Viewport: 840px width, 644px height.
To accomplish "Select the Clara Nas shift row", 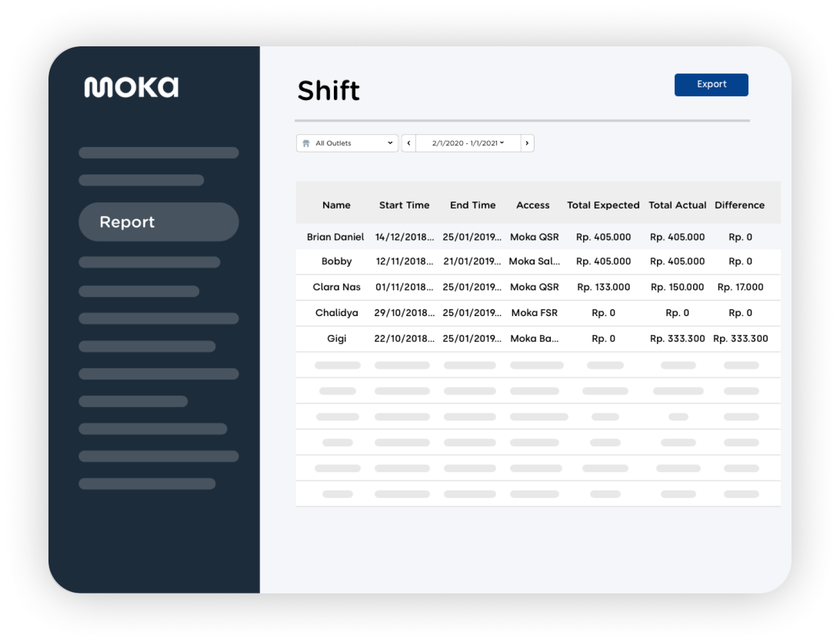I will pos(337,287).
